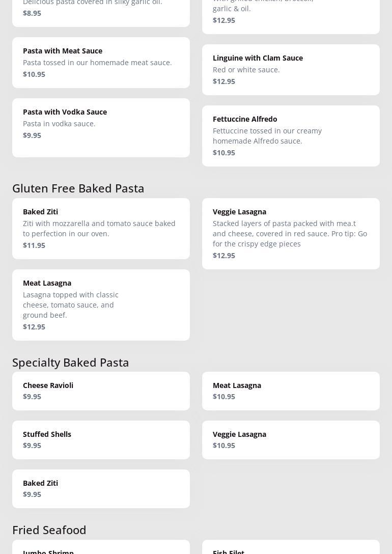Click the Fried Seafood section heading

[49, 530]
